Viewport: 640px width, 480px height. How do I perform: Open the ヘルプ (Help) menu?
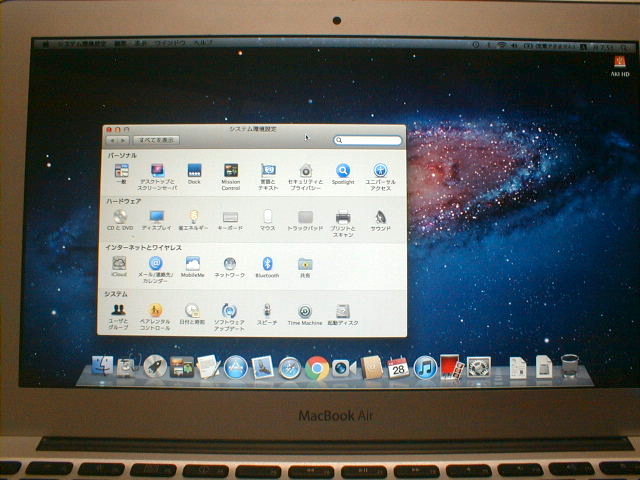[x=203, y=44]
